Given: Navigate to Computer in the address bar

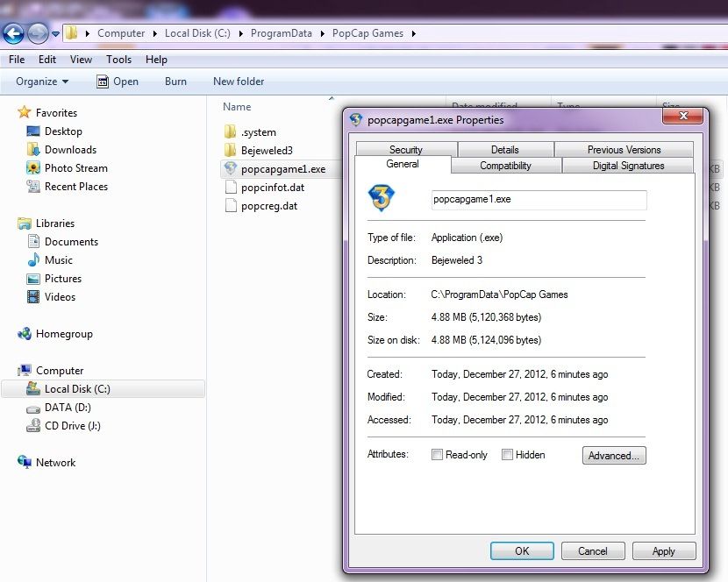Looking at the screenshot, I should point(121,33).
